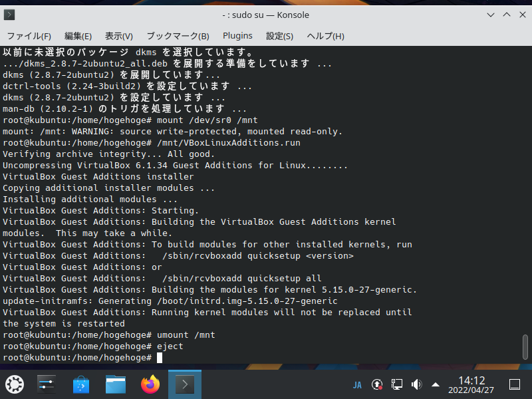Open the network connections tray icon

396,384
